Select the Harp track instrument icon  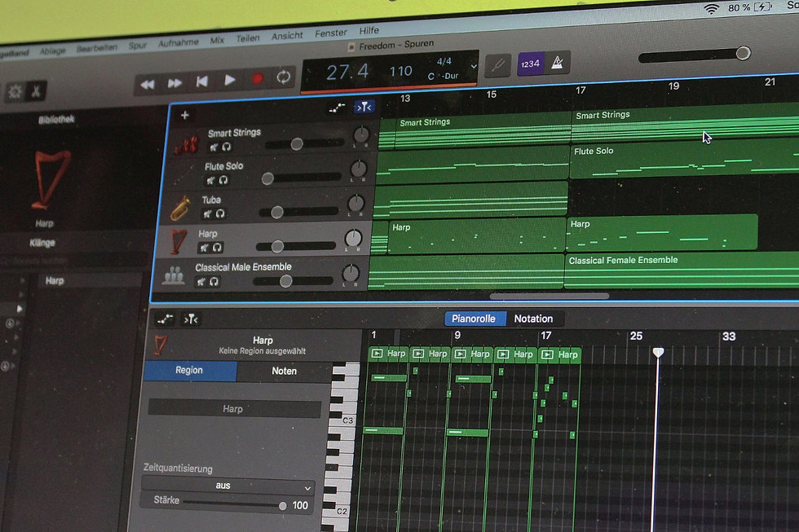click(178, 241)
